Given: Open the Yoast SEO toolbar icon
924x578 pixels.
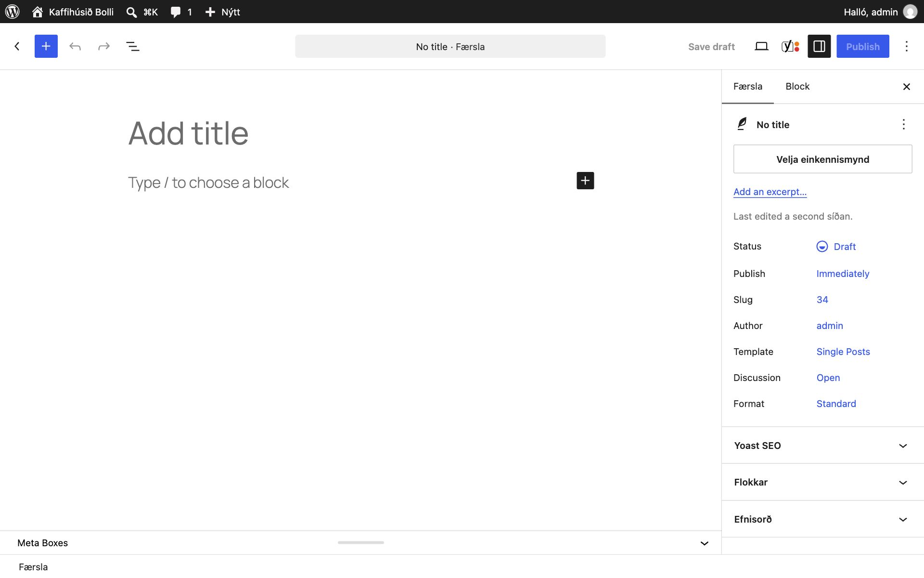Looking at the screenshot, I should [790, 46].
